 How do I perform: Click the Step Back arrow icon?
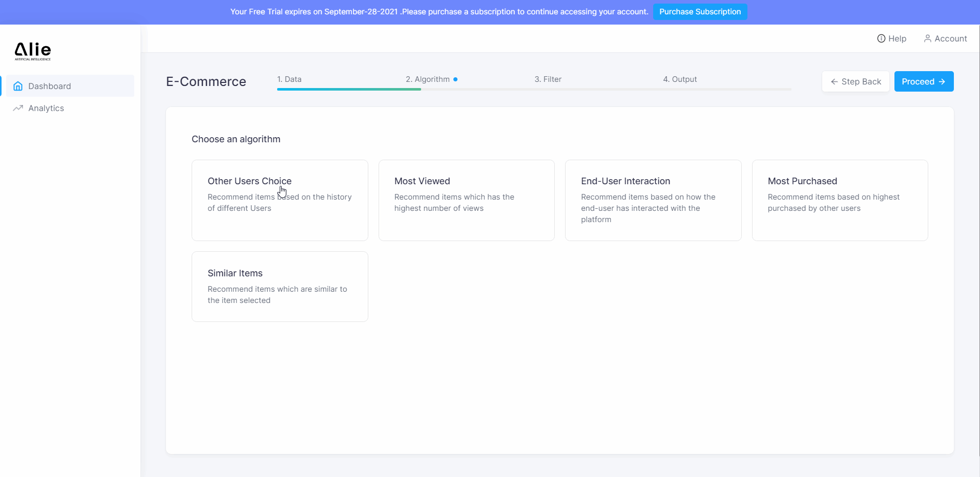[x=834, y=82]
